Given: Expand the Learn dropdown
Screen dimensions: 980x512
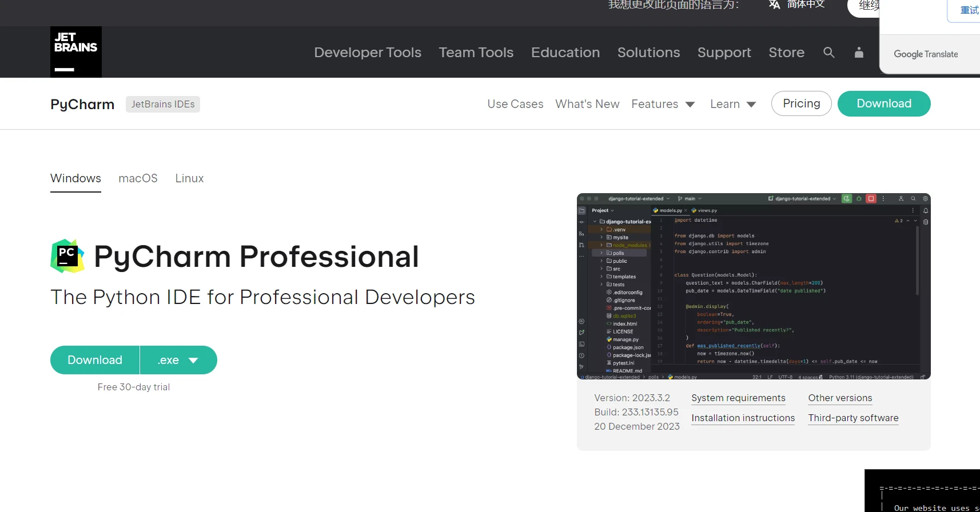Looking at the screenshot, I should click(x=733, y=104).
